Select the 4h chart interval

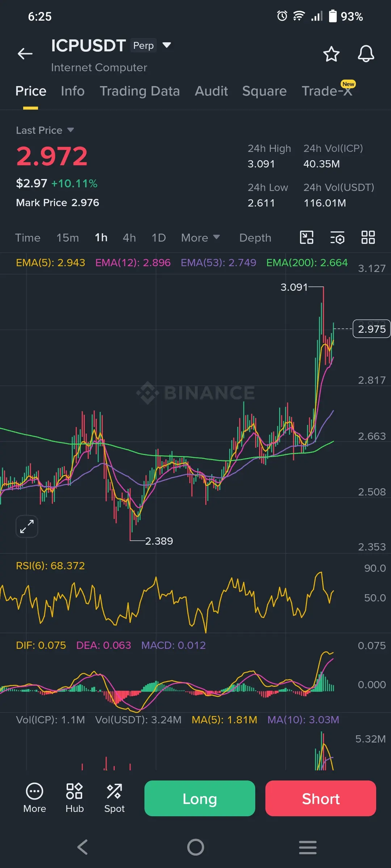(x=129, y=238)
